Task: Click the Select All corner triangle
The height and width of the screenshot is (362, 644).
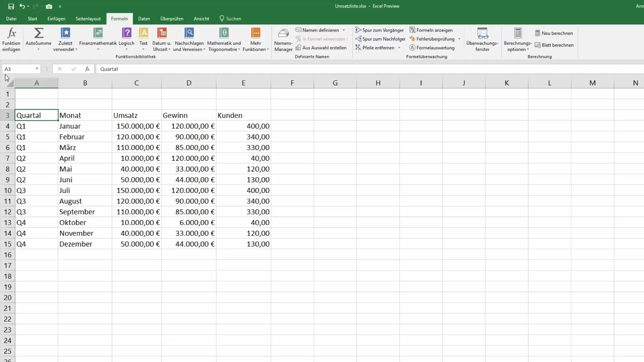Action: (9, 83)
